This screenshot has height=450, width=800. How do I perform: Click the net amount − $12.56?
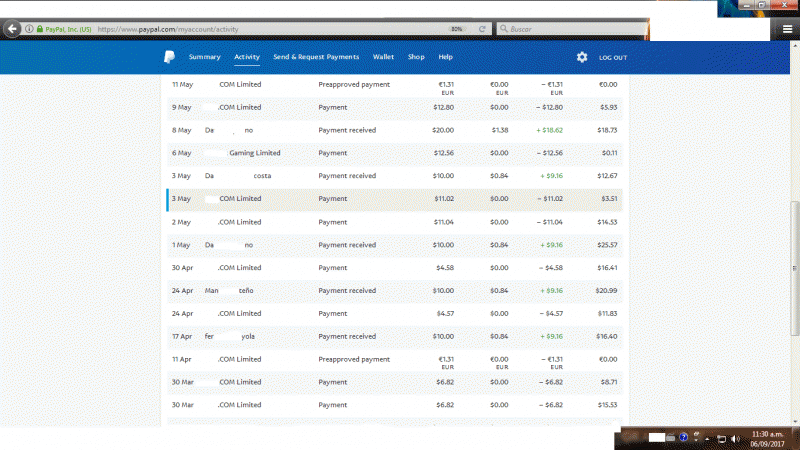(x=549, y=153)
